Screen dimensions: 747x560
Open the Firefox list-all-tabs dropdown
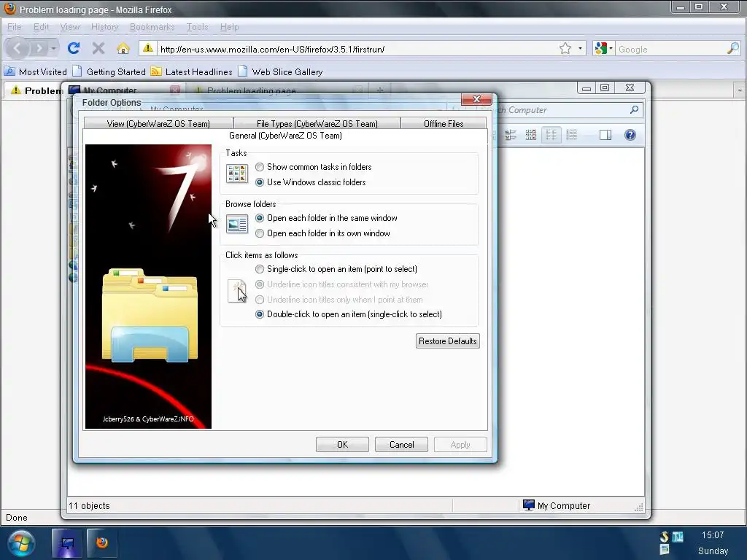740,90
